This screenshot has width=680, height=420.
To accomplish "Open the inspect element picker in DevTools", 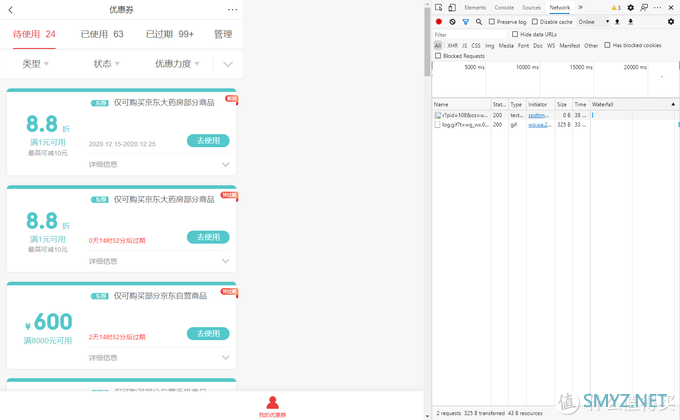I will point(439,7).
